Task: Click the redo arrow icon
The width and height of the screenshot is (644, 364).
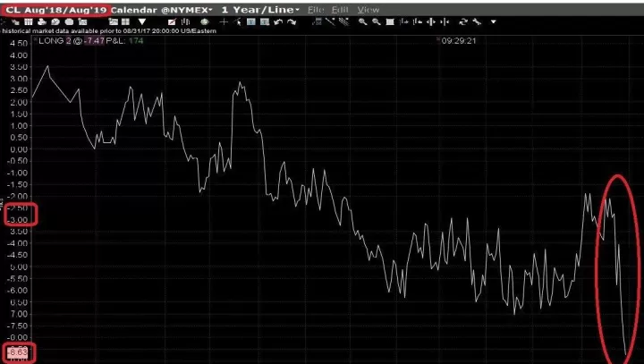Action: coord(292,21)
